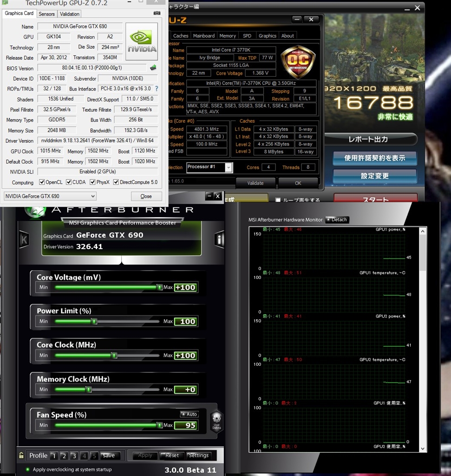Click the red スタート start button
Viewport: 451px width, 476px height.
tap(375, 198)
